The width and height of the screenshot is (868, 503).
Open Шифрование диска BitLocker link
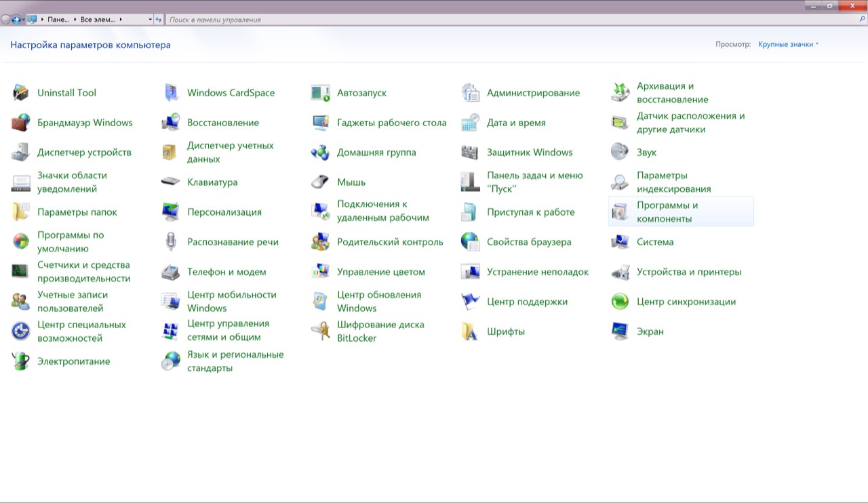tap(380, 331)
